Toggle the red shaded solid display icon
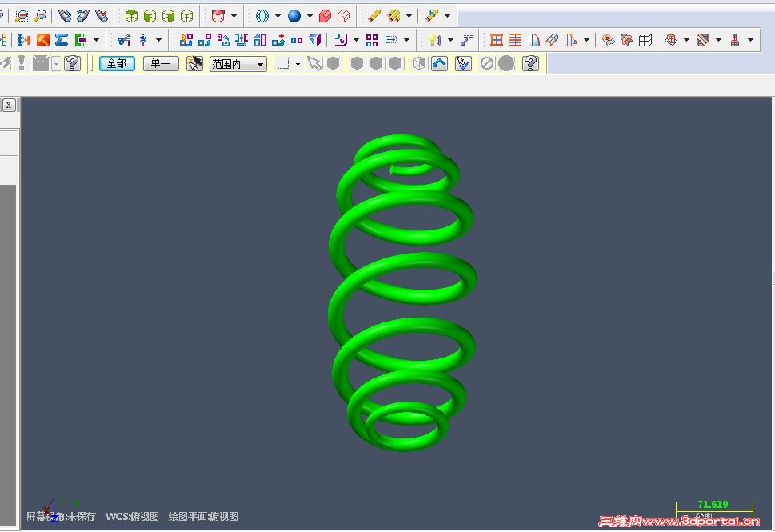 pyautogui.click(x=325, y=16)
